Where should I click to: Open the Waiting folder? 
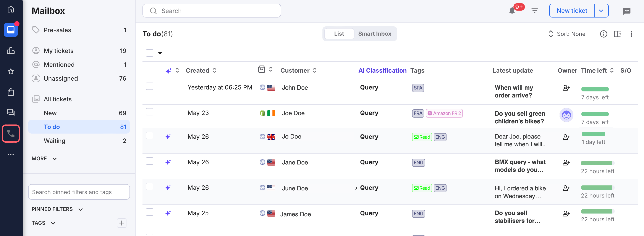click(79, 141)
